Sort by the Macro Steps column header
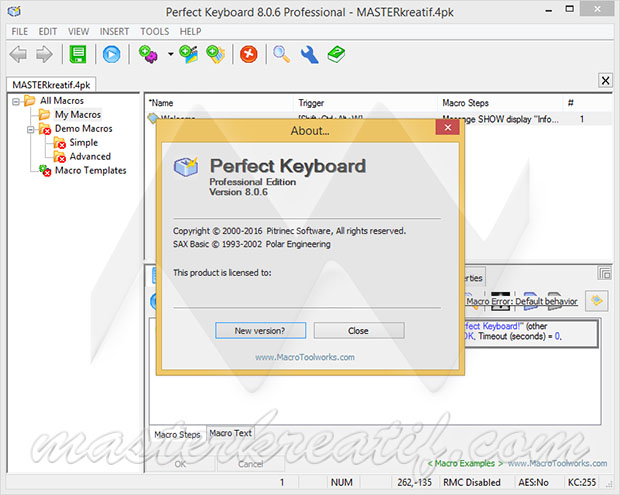This screenshot has height=495, width=620. coord(500,103)
